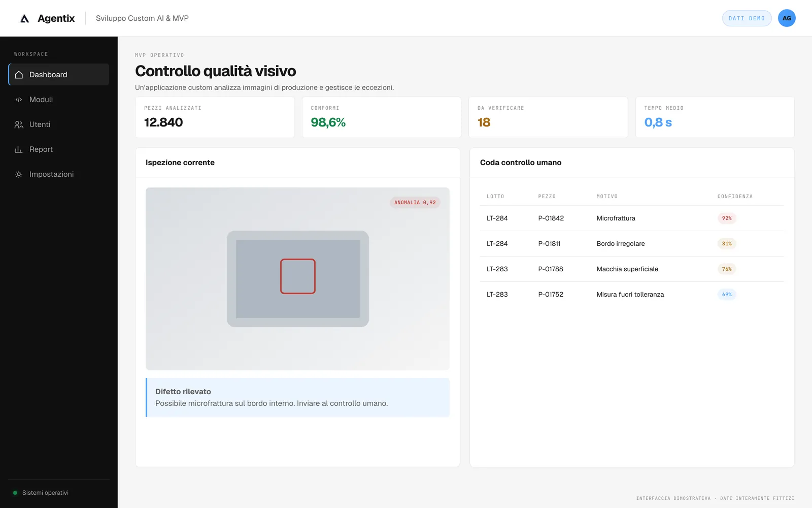Click the Report bar chart icon
This screenshot has width=812, height=508.
tap(19, 149)
